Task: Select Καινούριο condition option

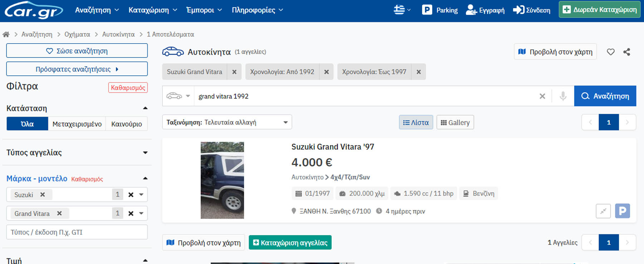Action: pyautogui.click(x=126, y=124)
